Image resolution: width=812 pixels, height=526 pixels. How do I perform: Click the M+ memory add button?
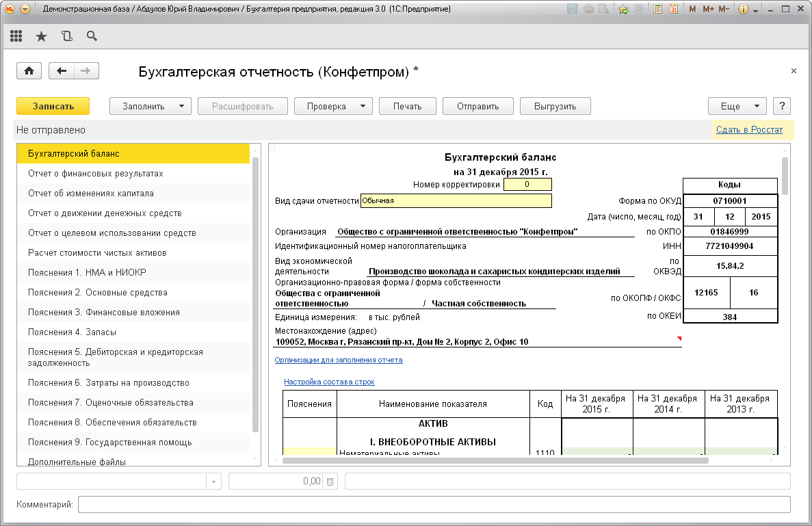coord(708,10)
